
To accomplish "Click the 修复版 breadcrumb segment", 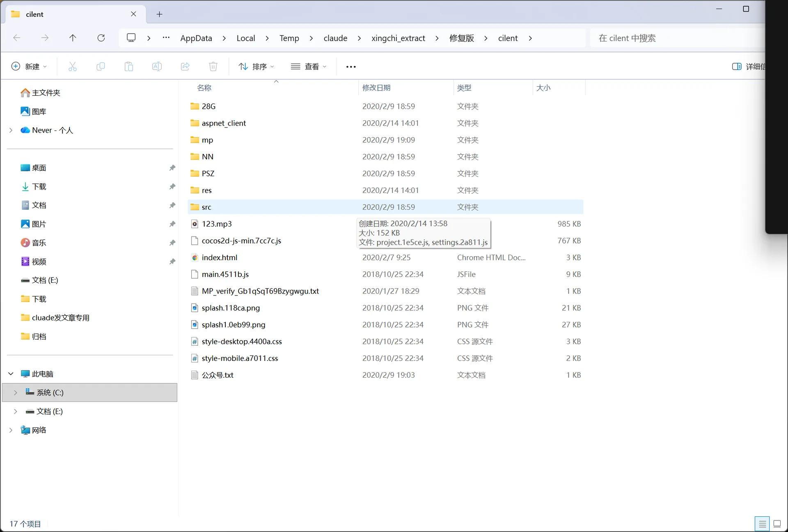I will coord(461,38).
